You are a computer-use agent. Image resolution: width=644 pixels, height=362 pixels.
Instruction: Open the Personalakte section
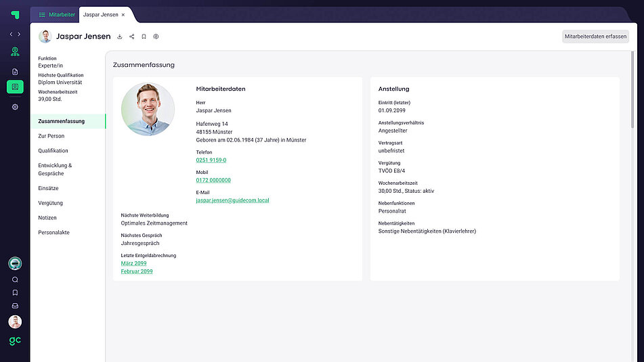pos(53,233)
